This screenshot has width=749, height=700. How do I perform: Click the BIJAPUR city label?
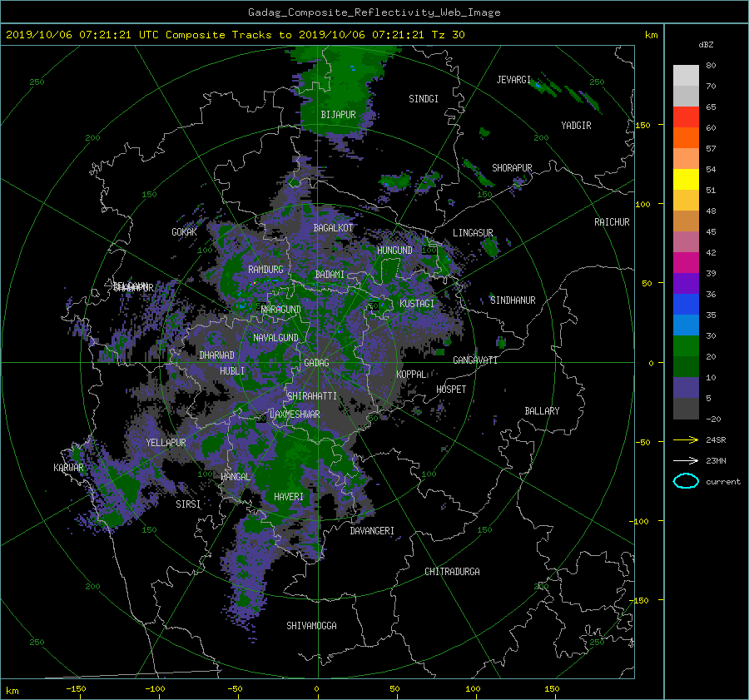point(338,115)
